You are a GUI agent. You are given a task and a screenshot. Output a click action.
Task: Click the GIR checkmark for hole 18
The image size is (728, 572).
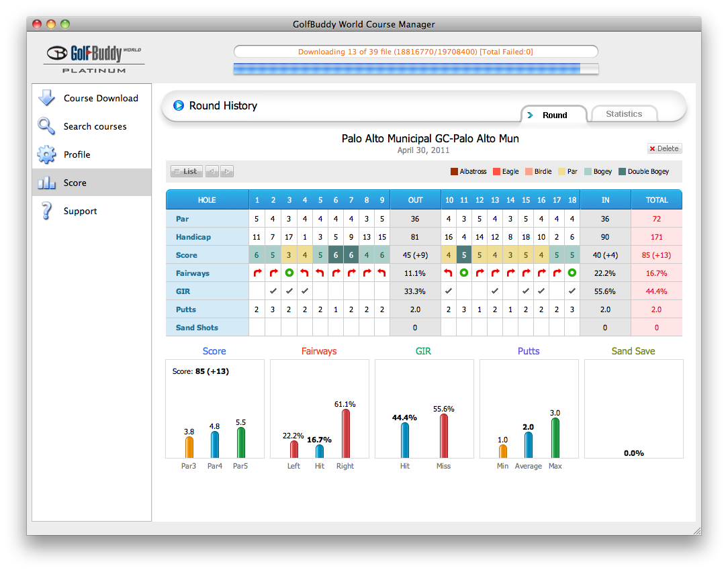click(572, 291)
